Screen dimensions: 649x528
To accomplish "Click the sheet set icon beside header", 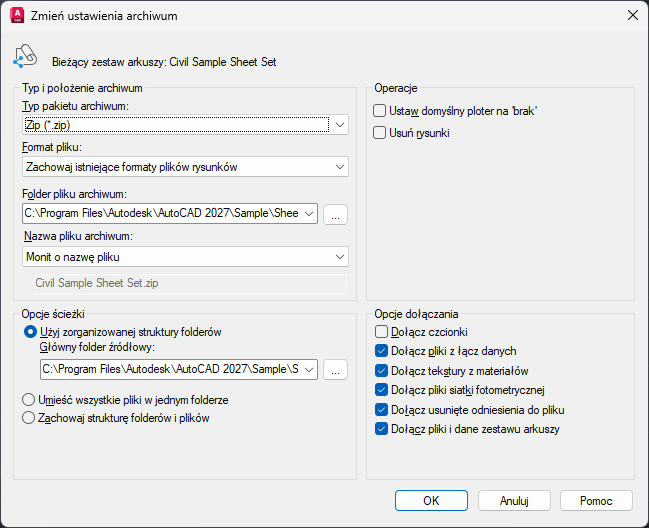I will 25,56.
